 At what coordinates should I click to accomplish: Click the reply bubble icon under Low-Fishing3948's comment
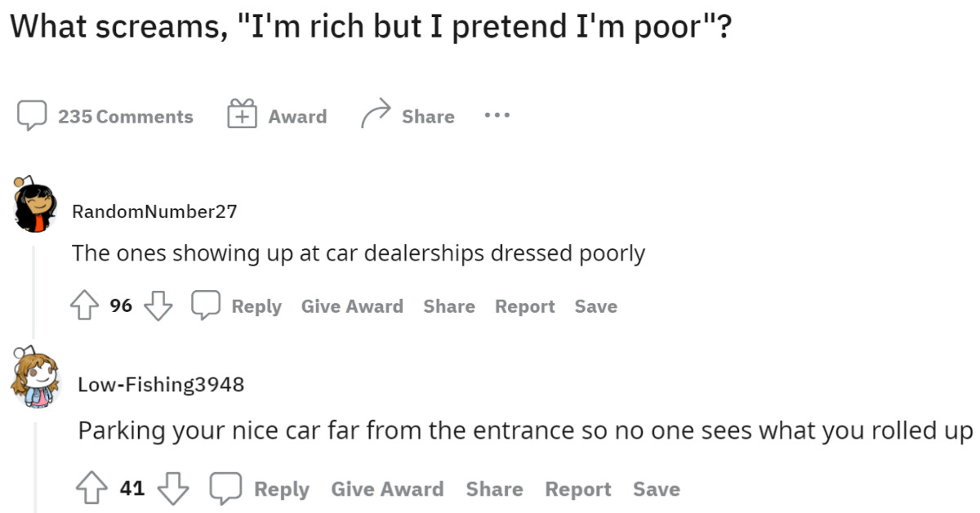click(222, 488)
